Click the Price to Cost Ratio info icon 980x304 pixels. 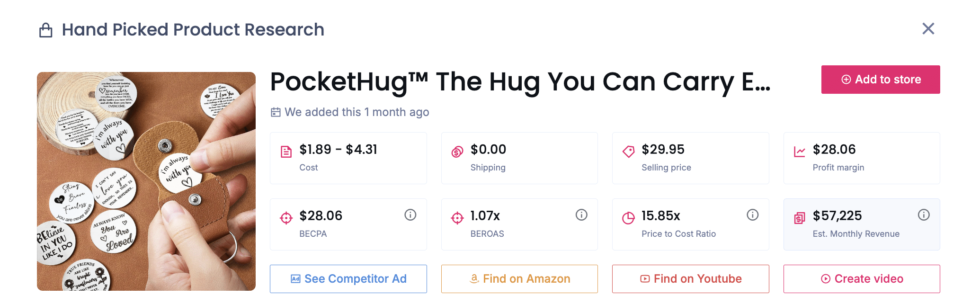tap(753, 215)
